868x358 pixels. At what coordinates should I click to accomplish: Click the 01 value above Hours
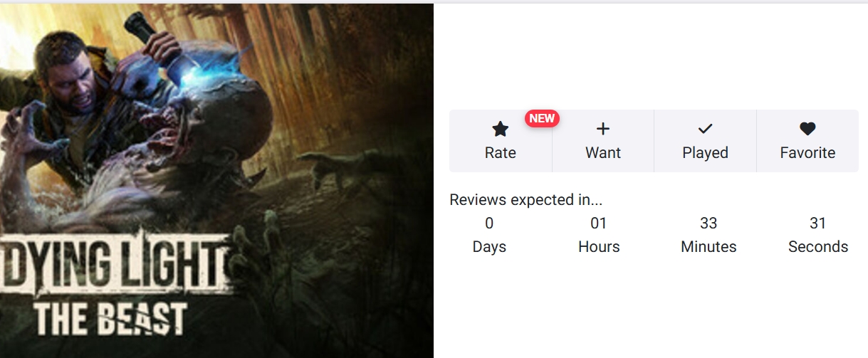599,223
